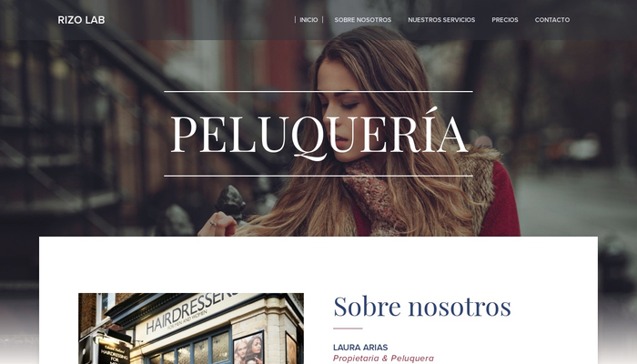Click the "Sobre nosotros" section heading
Screen dimensions: 637x364
422,307
